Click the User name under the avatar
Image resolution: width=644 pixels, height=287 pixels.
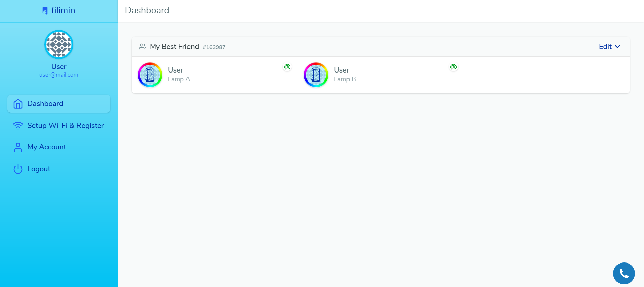click(x=59, y=67)
